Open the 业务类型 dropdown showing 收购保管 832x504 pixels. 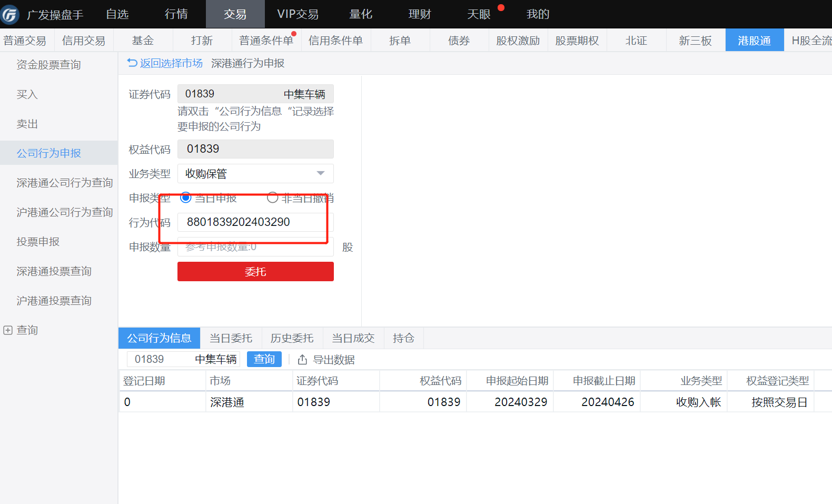[255, 174]
